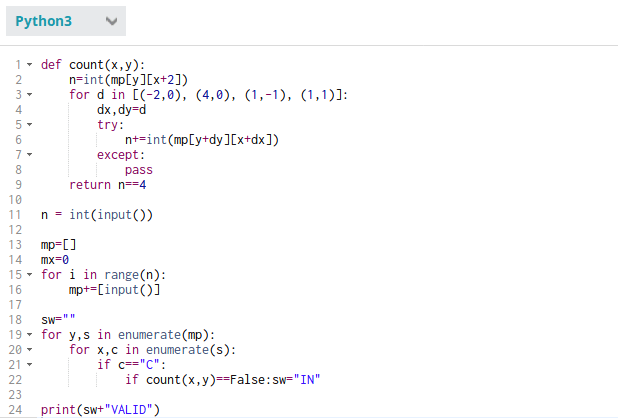This screenshot has width=618, height=418.
Task: Click on 'sw=""' line
Action: point(58,320)
